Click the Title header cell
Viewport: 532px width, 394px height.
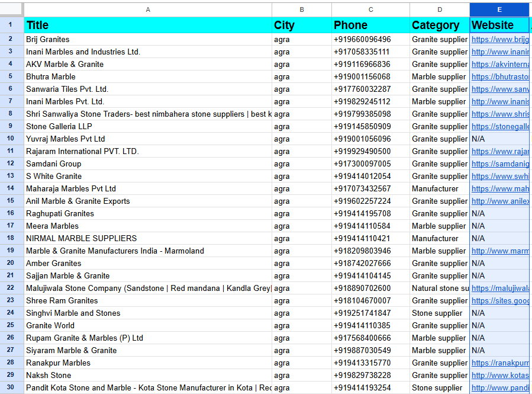pos(148,25)
